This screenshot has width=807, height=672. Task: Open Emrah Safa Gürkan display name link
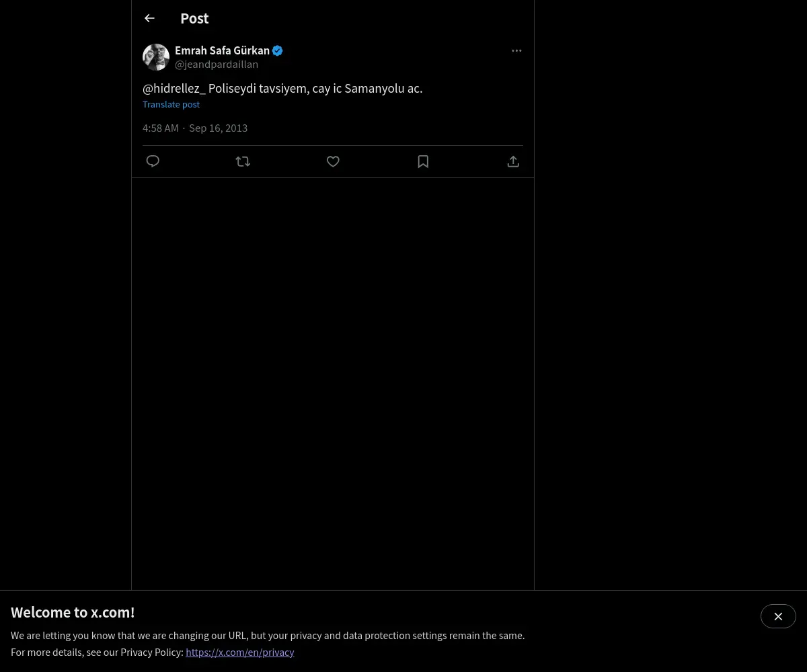tap(222, 50)
